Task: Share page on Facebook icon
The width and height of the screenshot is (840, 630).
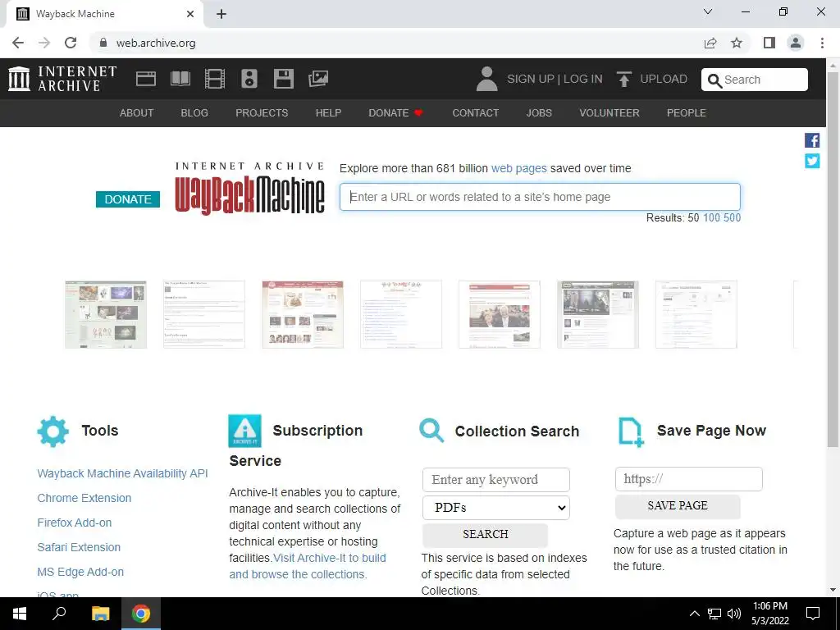Action: (812, 140)
